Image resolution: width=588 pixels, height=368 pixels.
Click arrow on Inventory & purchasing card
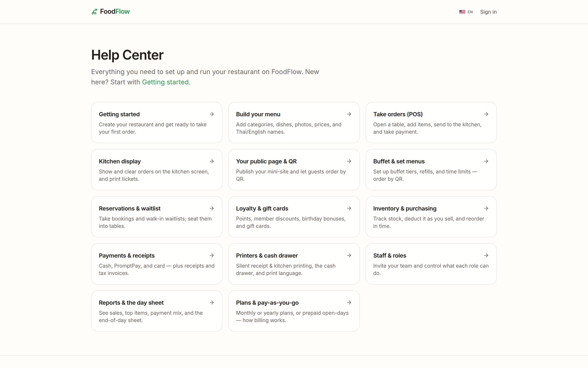(486, 208)
